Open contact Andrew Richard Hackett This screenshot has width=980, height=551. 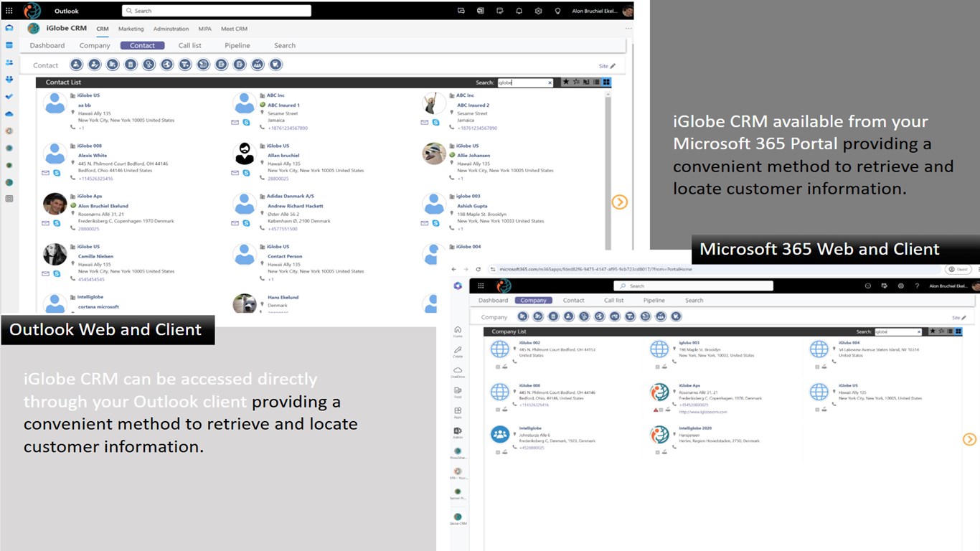[295, 206]
